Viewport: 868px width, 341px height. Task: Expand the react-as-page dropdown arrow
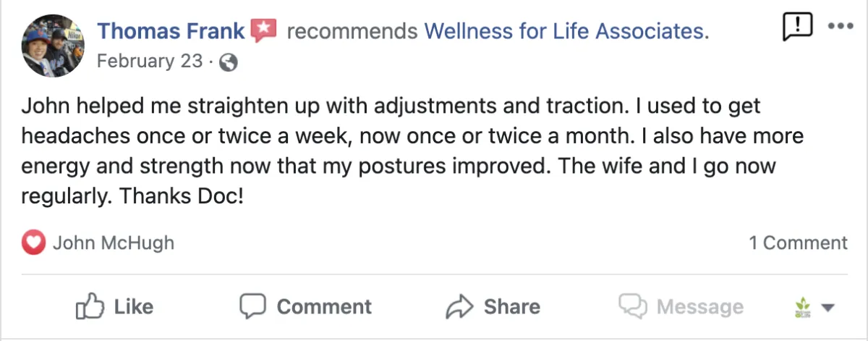[x=828, y=308]
